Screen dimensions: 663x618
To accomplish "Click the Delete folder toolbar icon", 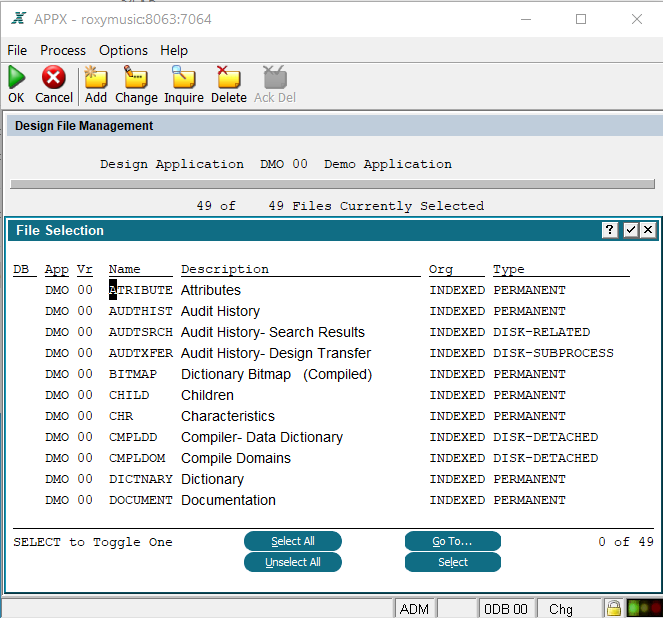I will coord(228,77).
